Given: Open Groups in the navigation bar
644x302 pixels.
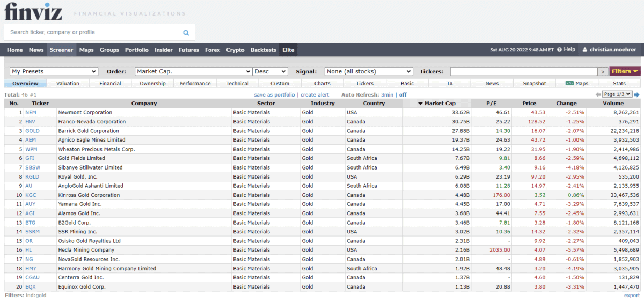Looking at the screenshot, I should [109, 50].
